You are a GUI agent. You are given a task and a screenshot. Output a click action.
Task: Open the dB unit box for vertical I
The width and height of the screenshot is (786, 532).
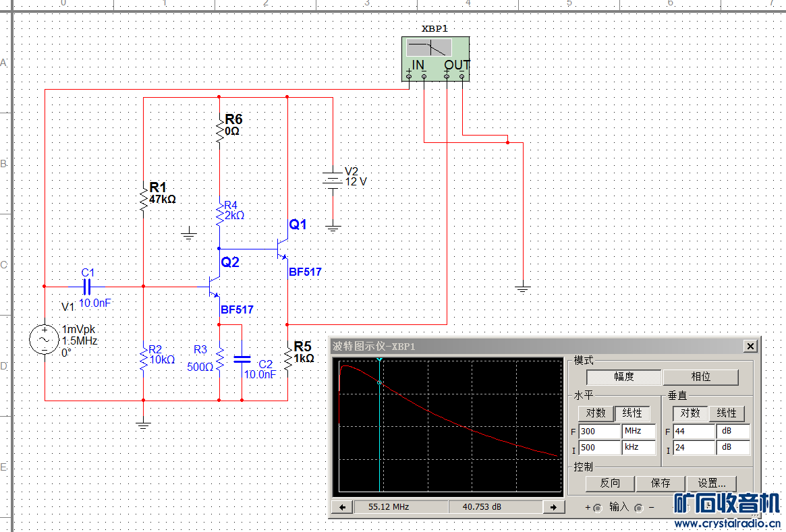point(733,447)
